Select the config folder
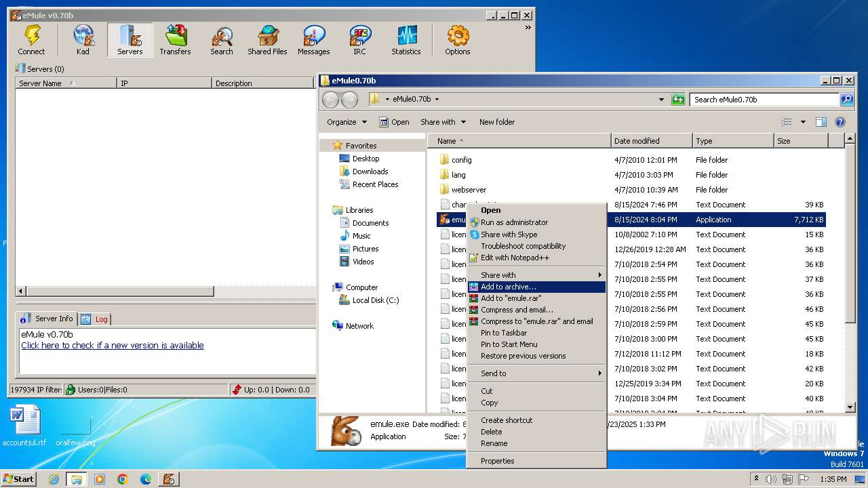Screen dimensions: 868x488 [455, 160]
